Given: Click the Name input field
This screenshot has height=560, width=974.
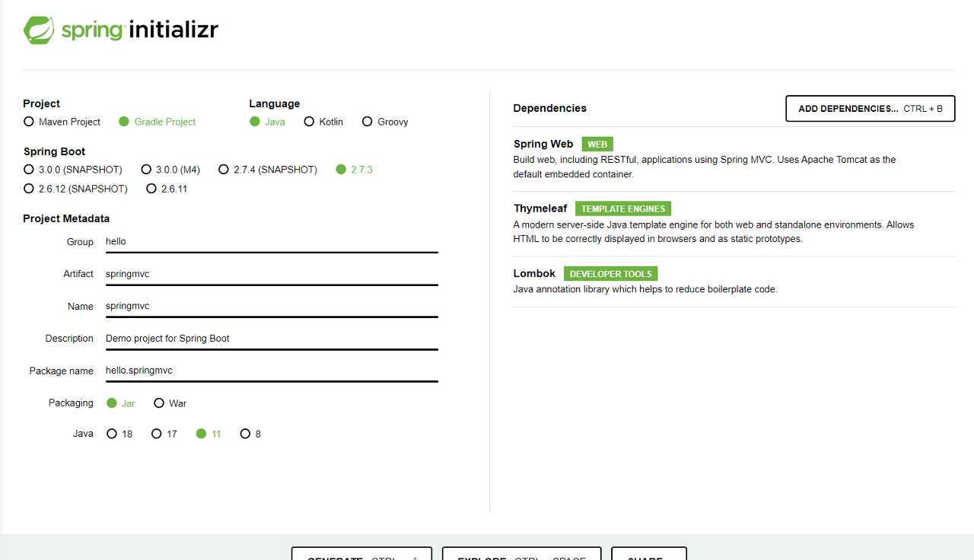Looking at the screenshot, I should (x=272, y=307).
